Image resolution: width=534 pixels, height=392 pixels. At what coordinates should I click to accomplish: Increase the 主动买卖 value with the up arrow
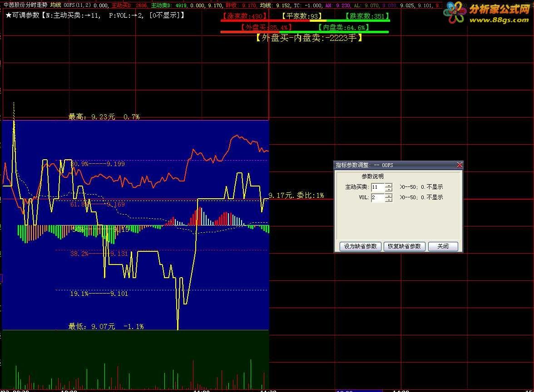pyautogui.click(x=389, y=185)
